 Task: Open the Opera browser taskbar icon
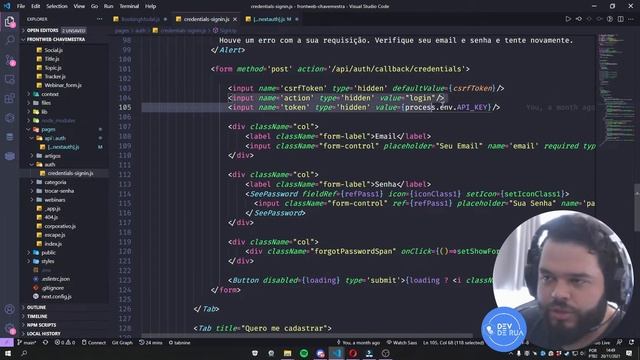click(353, 353)
